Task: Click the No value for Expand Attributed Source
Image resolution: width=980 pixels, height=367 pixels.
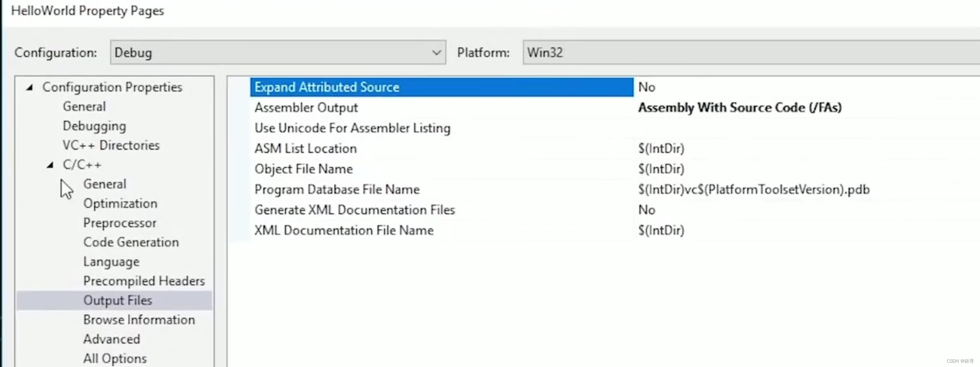Action: (647, 87)
